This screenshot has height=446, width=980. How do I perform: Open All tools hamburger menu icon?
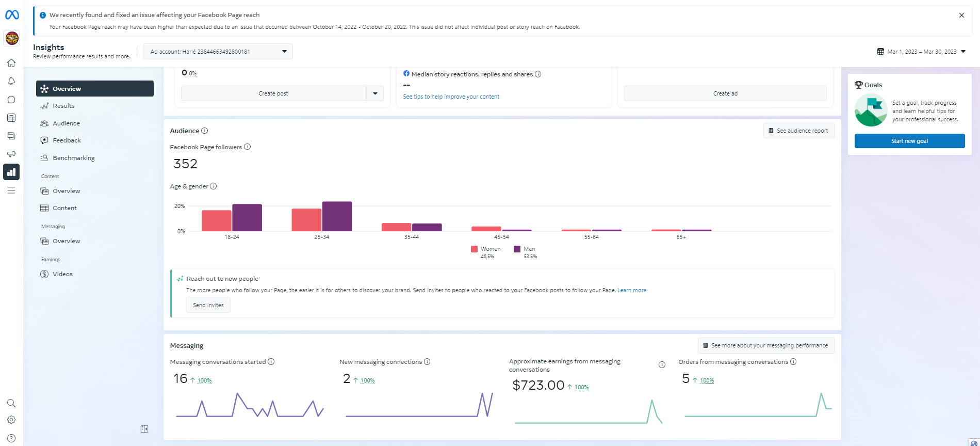(11, 190)
